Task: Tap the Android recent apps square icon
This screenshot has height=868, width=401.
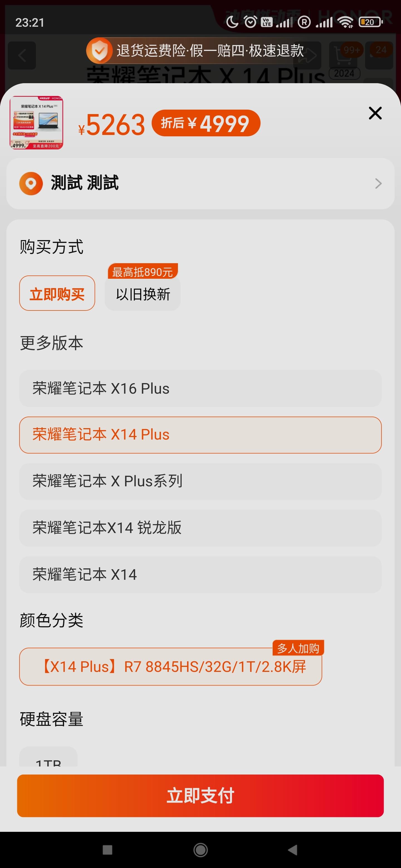Action: click(107, 849)
